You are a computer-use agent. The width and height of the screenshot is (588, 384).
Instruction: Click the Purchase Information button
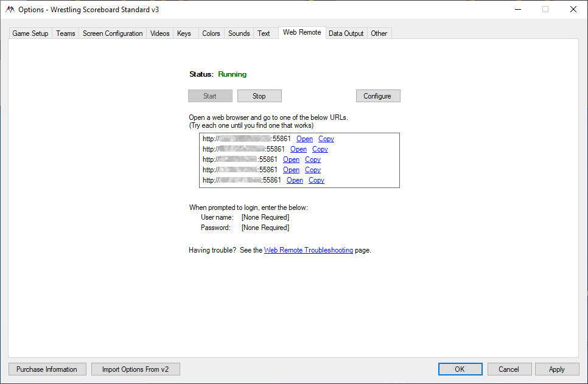tap(47, 369)
